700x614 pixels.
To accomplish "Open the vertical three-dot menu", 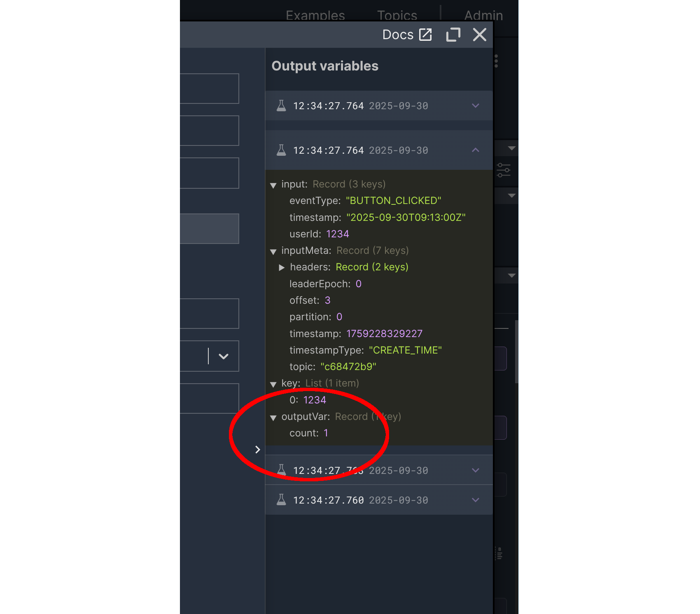I will click(x=496, y=61).
